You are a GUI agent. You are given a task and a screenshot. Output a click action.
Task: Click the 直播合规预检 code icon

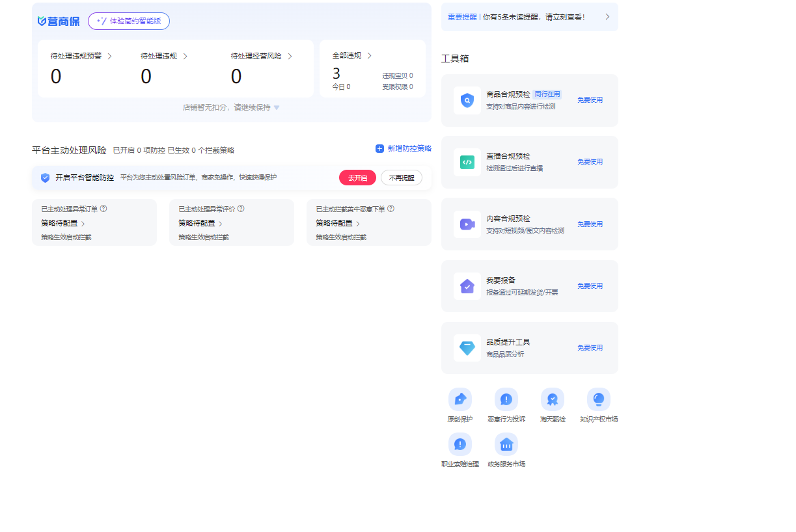[467, 162]
